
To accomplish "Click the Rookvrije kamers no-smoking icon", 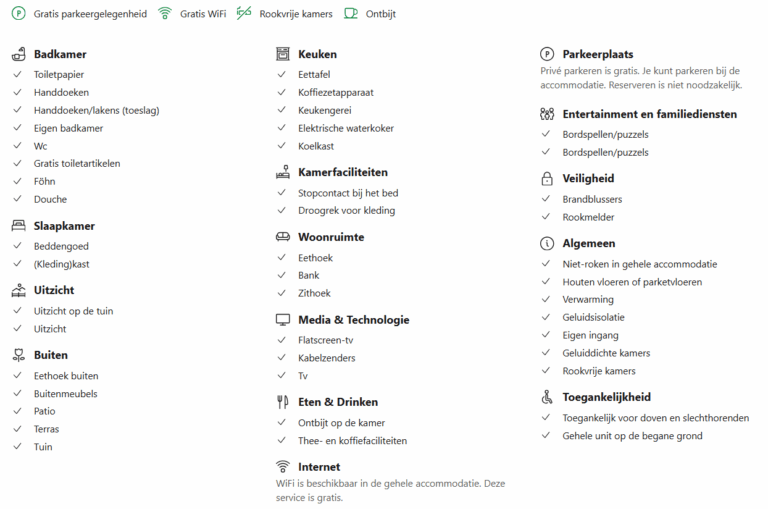I will pyautogui.click(x=244, y=14).
